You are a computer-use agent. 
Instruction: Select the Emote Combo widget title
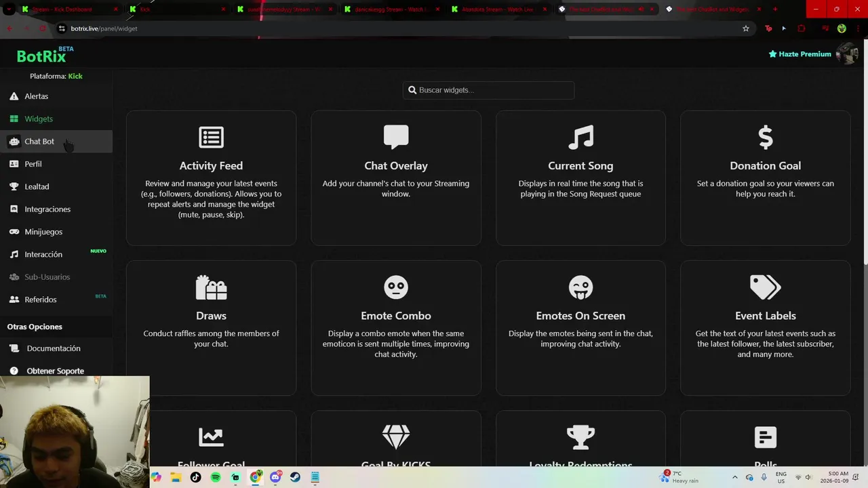point(396,316)
